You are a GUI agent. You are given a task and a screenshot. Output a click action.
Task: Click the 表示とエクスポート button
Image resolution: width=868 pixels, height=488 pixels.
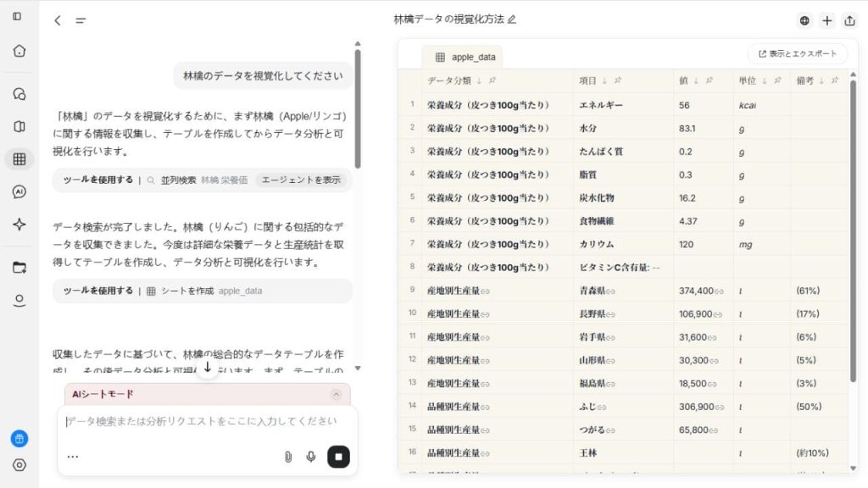tap(797, 53)
